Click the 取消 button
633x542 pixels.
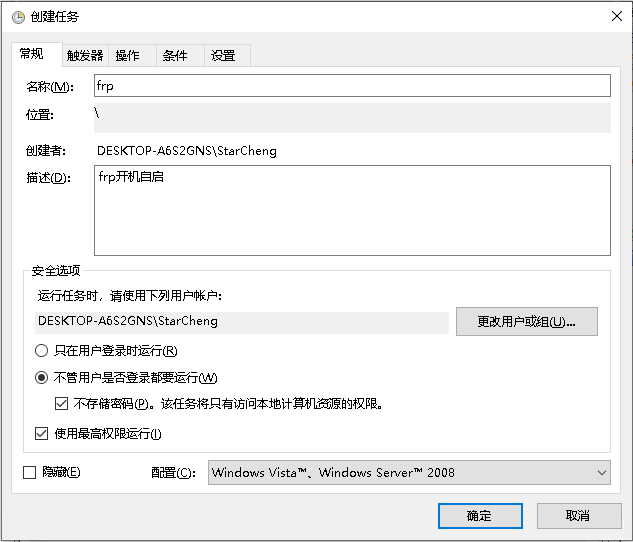pyautogui.click(x=579, y=515)
